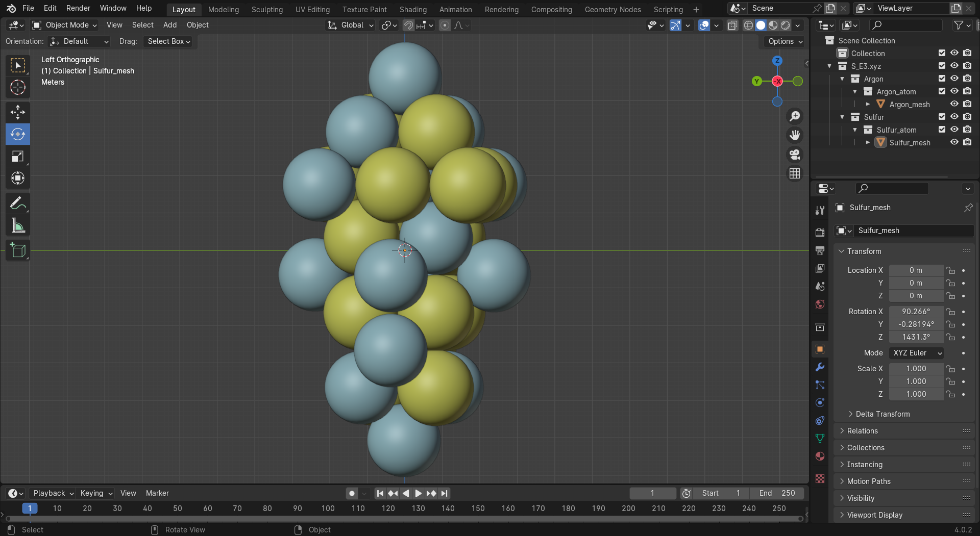Select the Scale tool
The width and height of the screenshot is (980, 536).
[18, 156]
